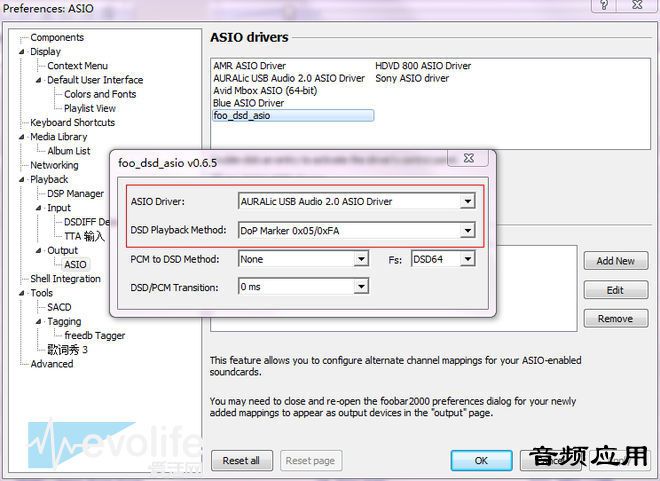Open Colors and Fonts page
Screen dimensions: 660x481
tap(100, 94)
